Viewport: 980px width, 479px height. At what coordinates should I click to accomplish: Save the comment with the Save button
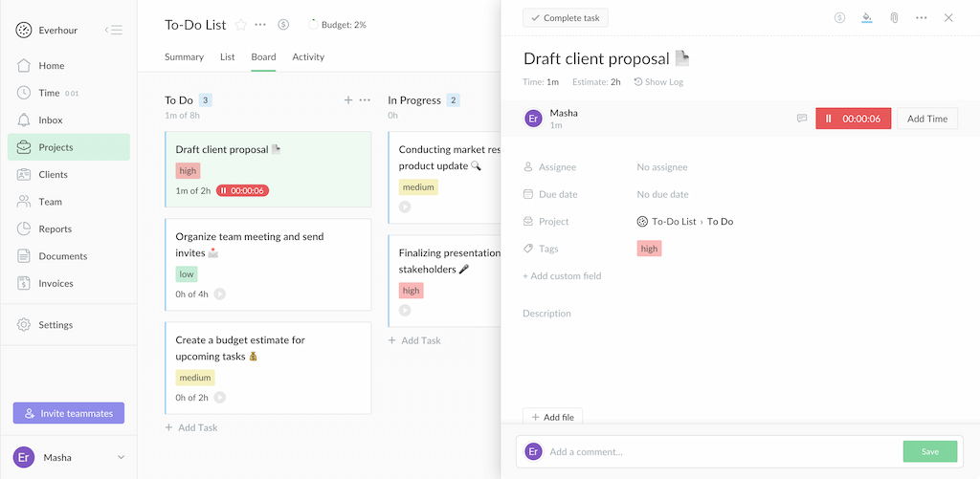coord(930,451)
